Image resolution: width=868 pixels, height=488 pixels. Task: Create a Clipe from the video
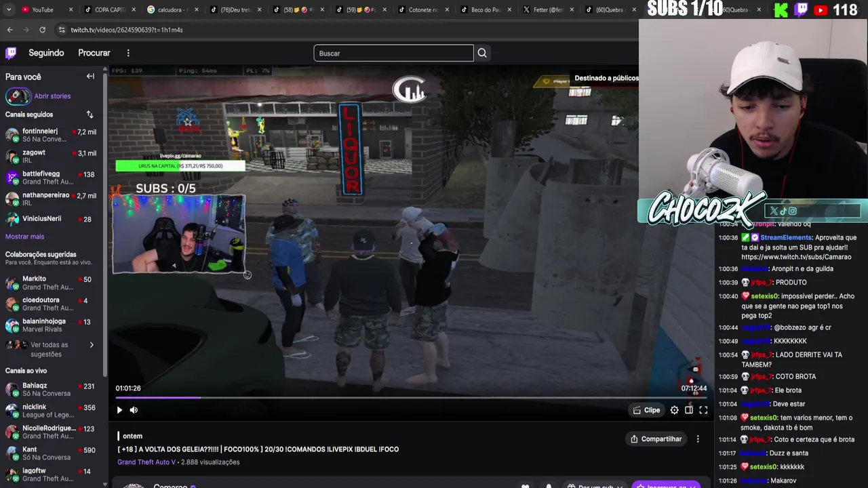coord(646,410)
